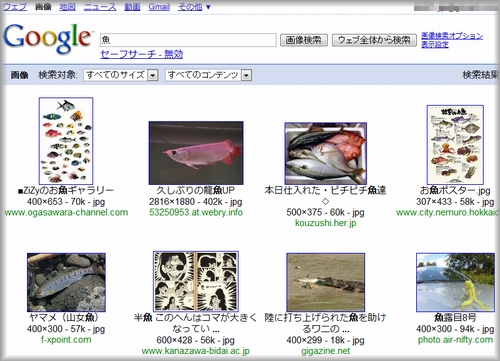Open 動画 in top navigation
Screen dimensions: 500x361
(x=132, y=7)
